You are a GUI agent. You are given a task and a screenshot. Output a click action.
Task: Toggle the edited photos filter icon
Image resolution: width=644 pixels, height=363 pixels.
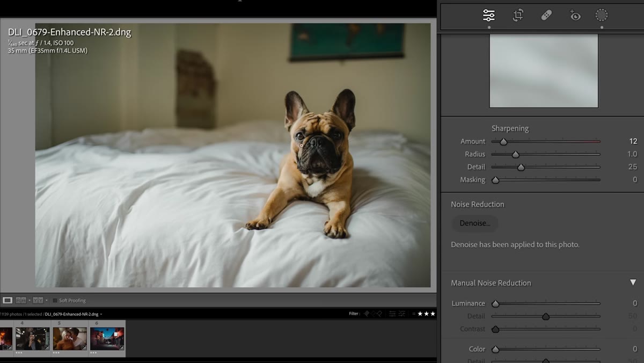coord(392,314)
